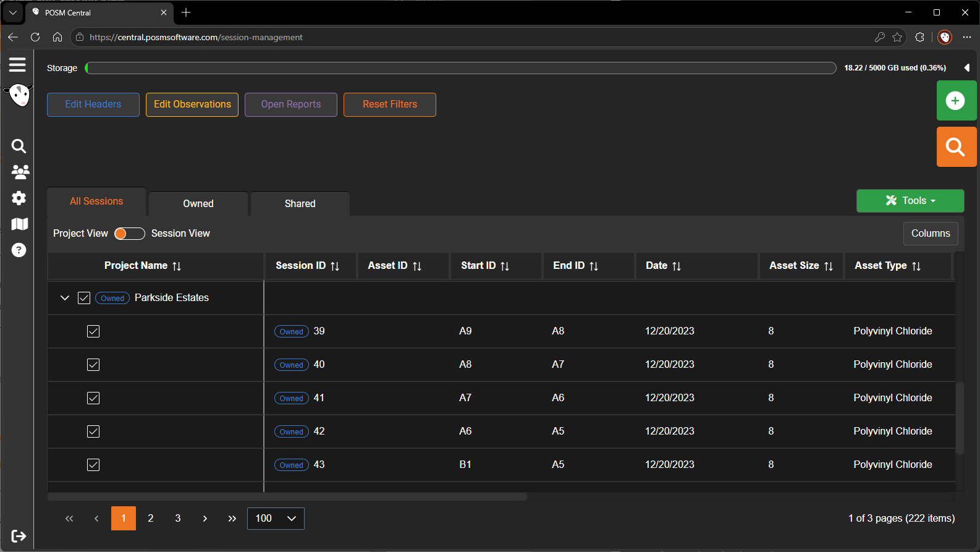Uncheck checkbox for session 42
The width and height of the screenshot is (980, 552).
pos(93,431)
